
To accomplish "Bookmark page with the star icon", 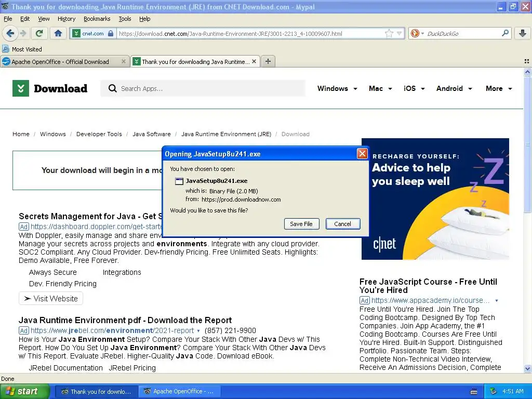I will pos(389,33).
